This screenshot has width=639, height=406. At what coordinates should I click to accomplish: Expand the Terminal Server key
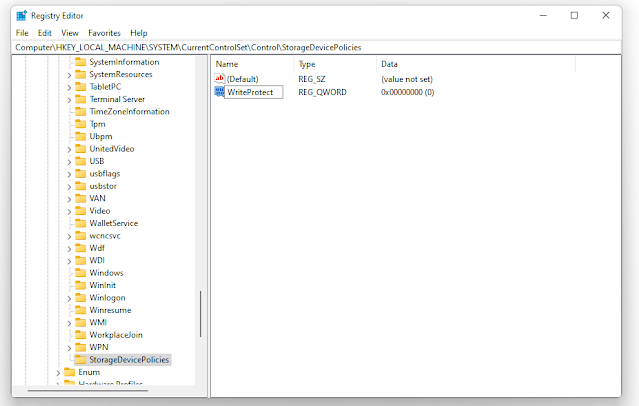69,100
